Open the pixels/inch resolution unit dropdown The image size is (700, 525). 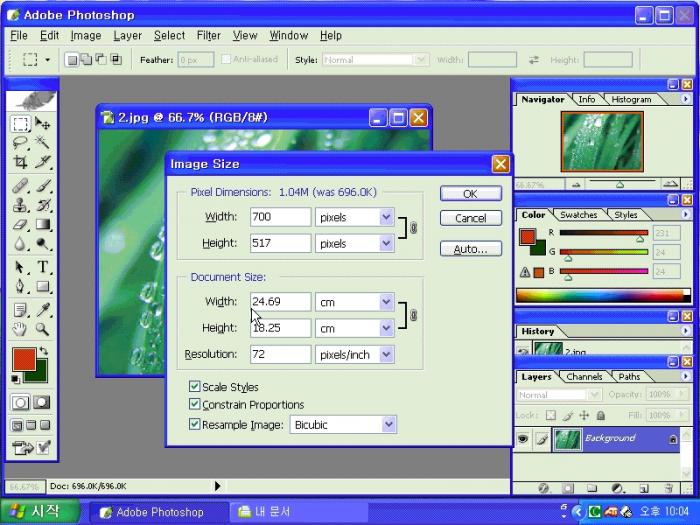click(355, 354)
